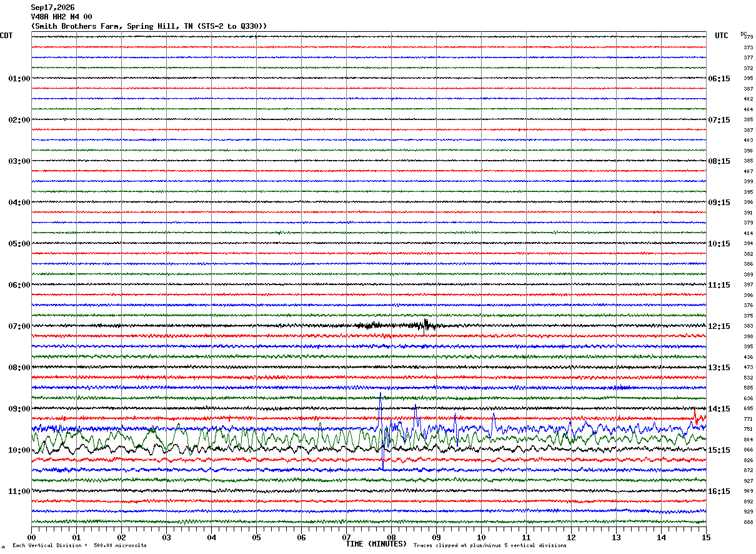
Task: Click the traces clipped footnote text
Action: 490,545
